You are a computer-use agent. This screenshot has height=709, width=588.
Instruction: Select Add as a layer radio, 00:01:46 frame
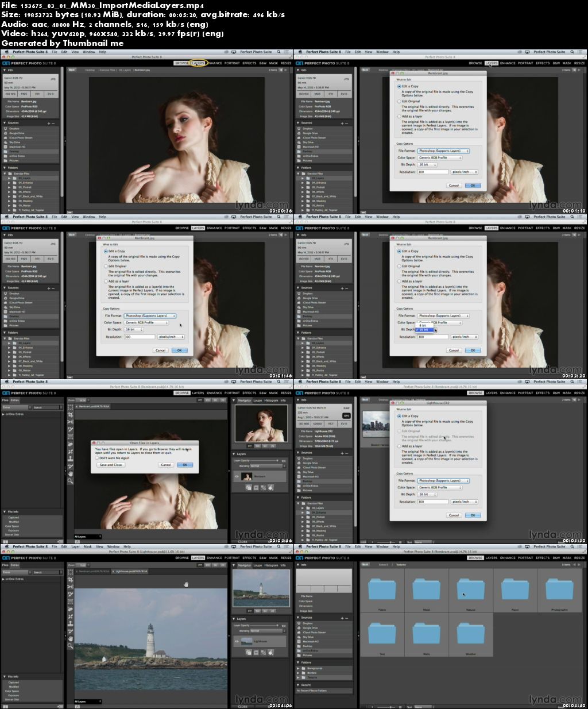[105, 281]
